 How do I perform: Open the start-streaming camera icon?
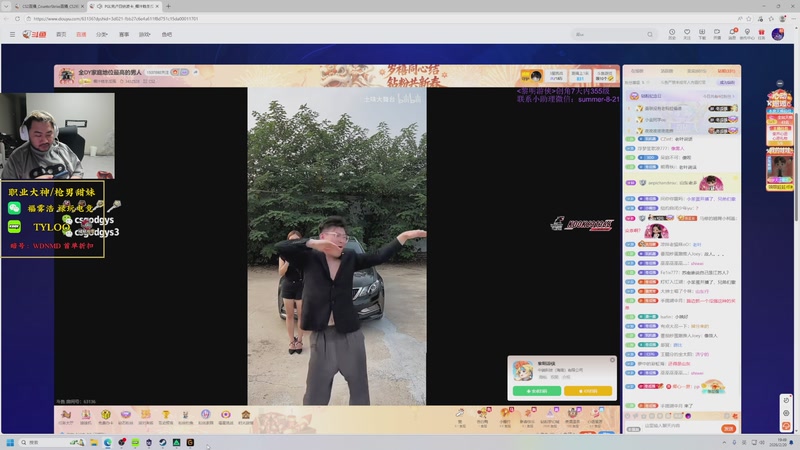pyautogui.click(x=717, y=34)
